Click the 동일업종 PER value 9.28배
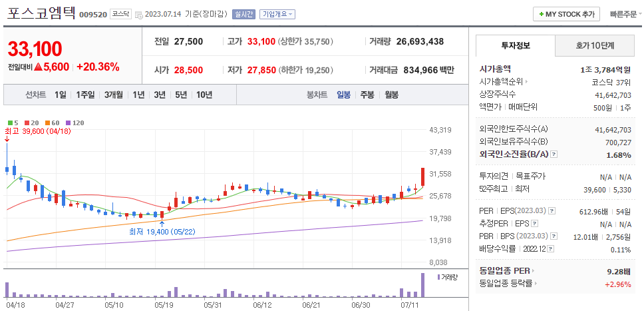The width and height of the screenshot is (644, 311). point(619,272)
